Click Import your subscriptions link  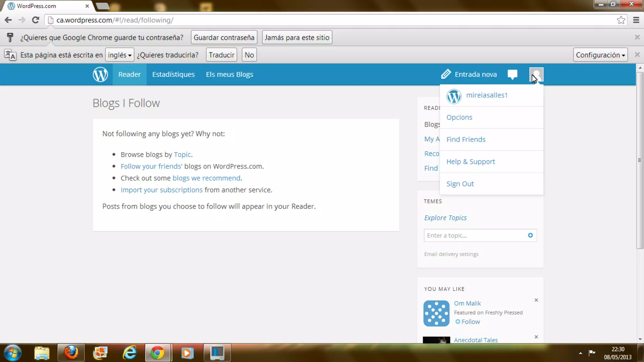coord(162,190)
